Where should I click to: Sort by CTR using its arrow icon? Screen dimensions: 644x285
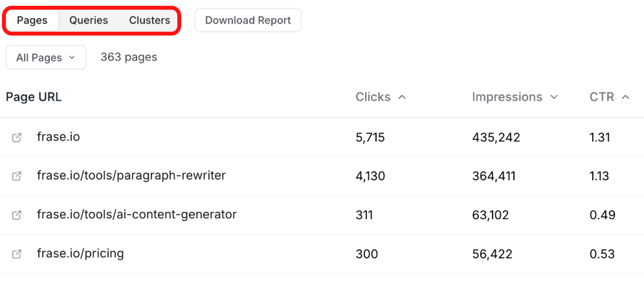click(625, 98)
